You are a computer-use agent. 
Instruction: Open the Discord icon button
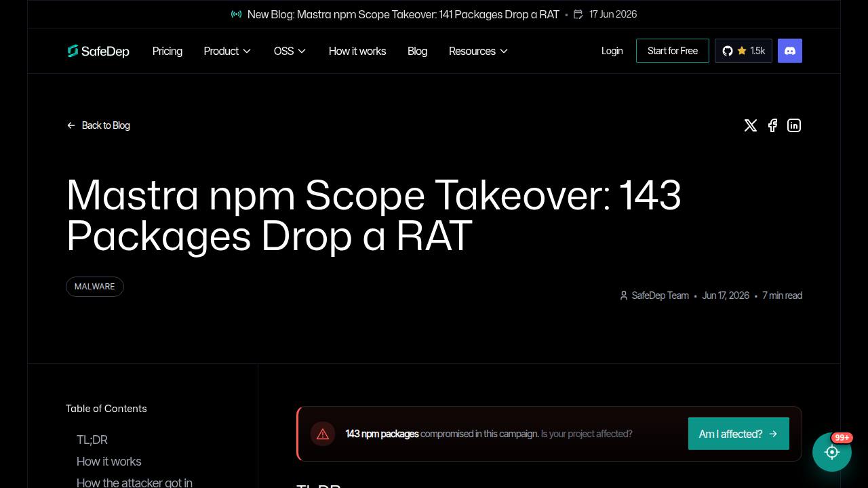point(790,51)
